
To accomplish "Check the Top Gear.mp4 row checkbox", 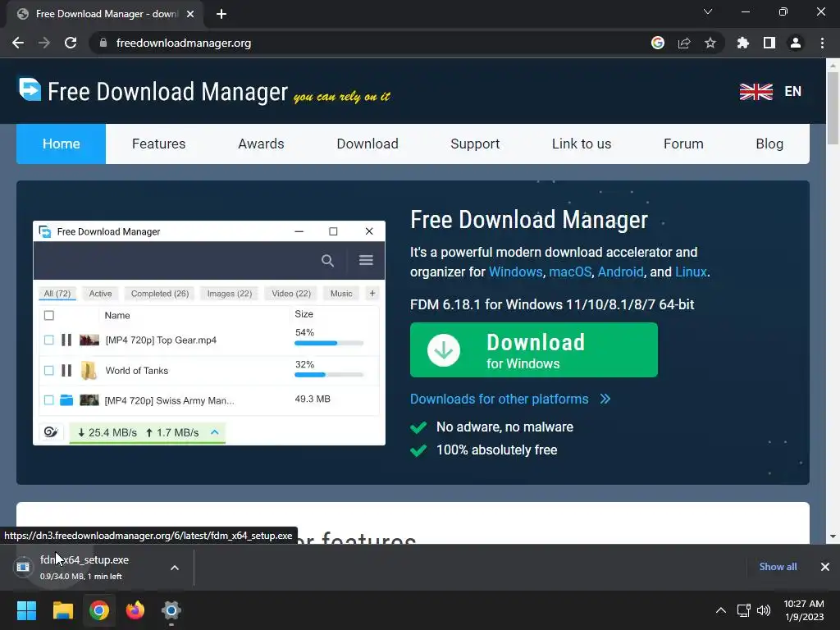I will pyautogui.click(x=48, y=340).
